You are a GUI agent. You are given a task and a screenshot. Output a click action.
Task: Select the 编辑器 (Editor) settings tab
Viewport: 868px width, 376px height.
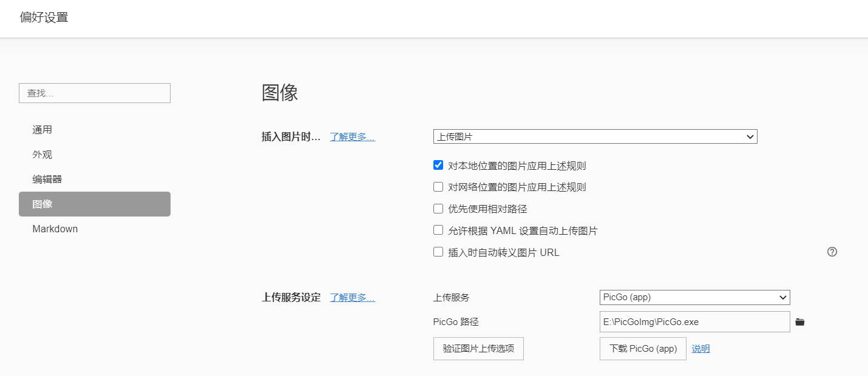pos(47,180)
